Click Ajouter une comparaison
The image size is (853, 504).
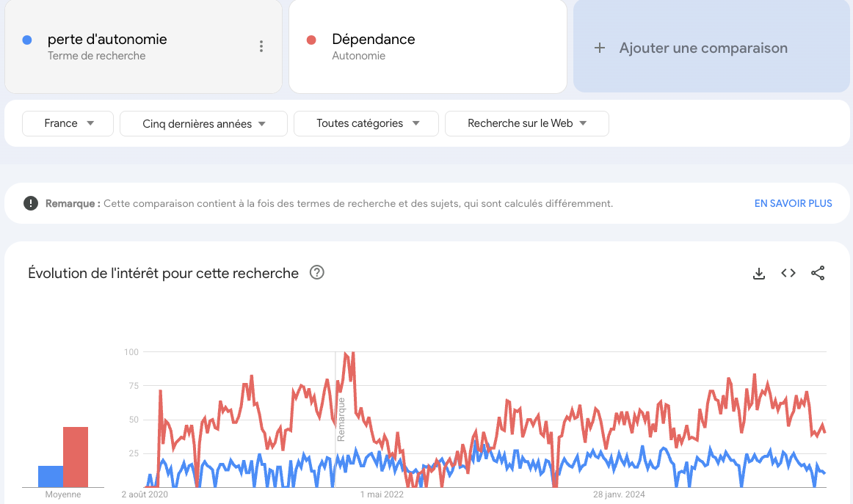(x=705, y=48)
